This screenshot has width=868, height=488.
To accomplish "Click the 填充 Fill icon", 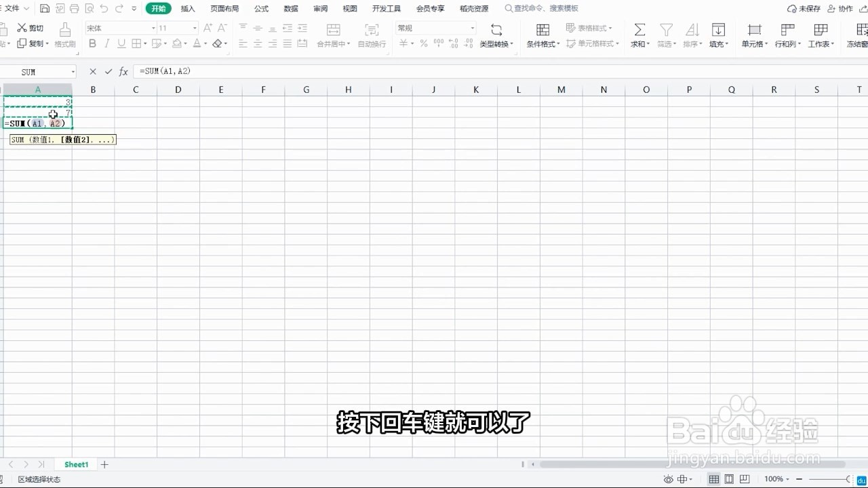I will tap(718, 29).
